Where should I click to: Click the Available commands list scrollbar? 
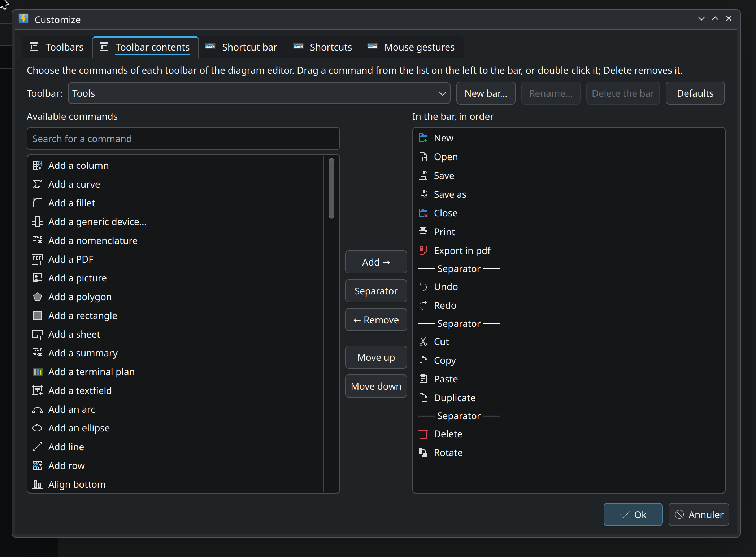331,188
